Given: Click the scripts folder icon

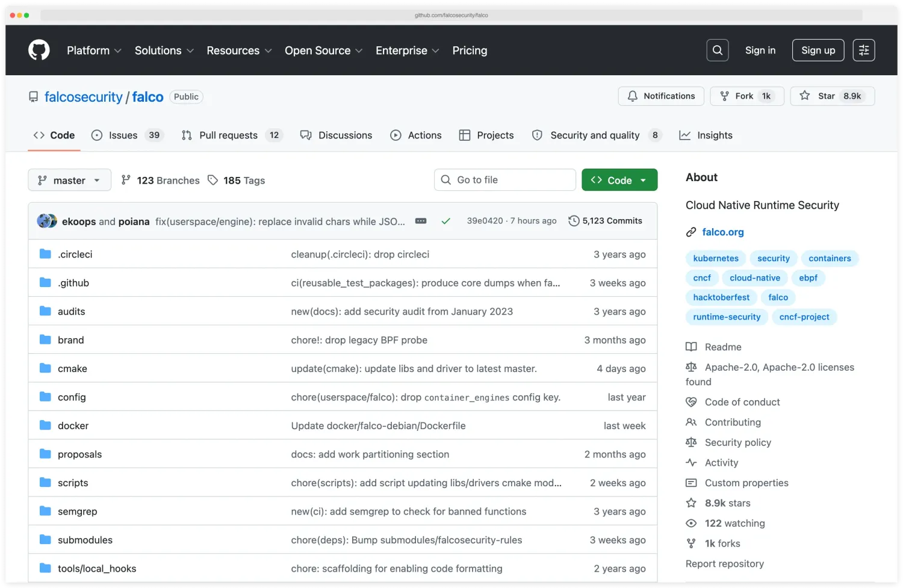Looking at the screenshot, I should [x=45, y=483].
